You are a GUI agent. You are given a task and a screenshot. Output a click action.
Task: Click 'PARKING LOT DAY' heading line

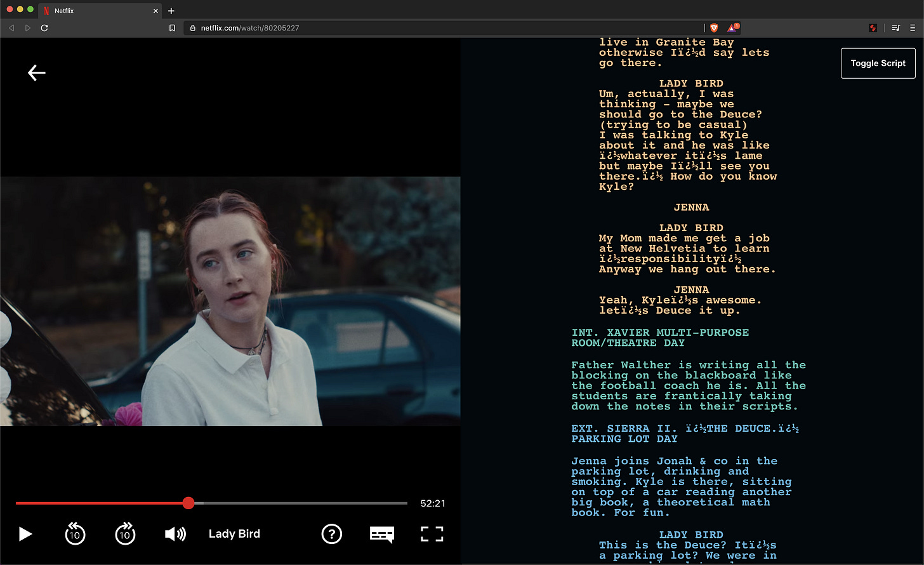[x=624, y=439]
